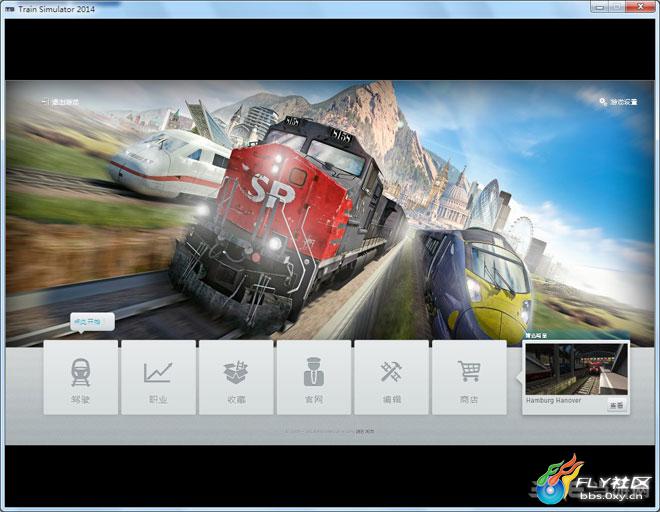The width and height of the screenshot is (660, 512).
Task: Click the exit game link at top left
Action: click(x=60, y=102)
